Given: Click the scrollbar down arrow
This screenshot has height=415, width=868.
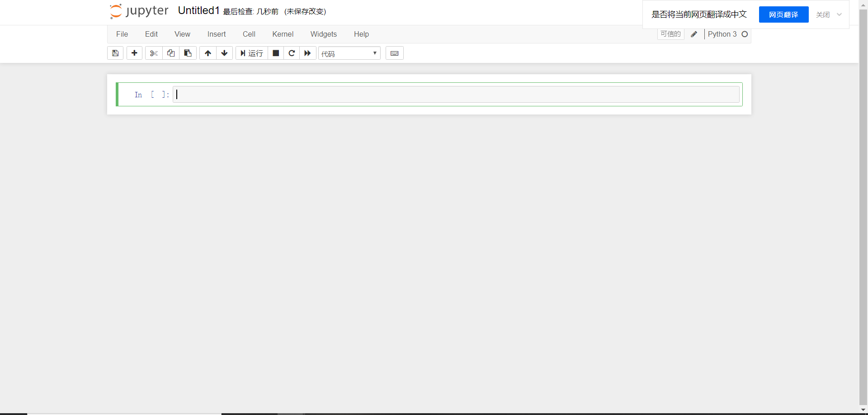Looking at the screenshot, I should click(863, 410).
